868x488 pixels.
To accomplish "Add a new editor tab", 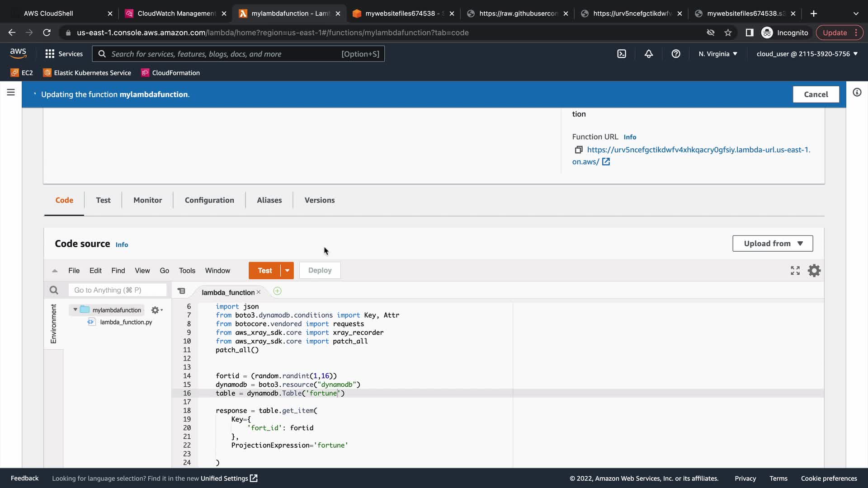I will tap(277, 291).
